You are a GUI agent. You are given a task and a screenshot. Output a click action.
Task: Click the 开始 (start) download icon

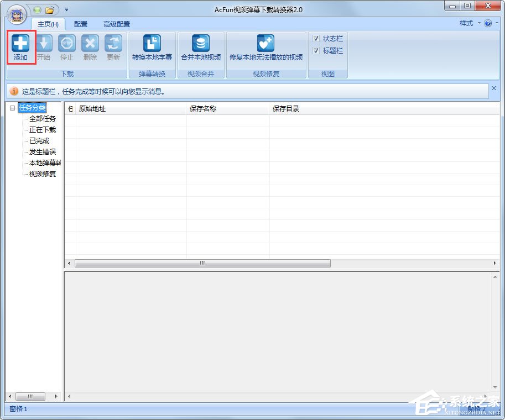click(x=44, y=48)
